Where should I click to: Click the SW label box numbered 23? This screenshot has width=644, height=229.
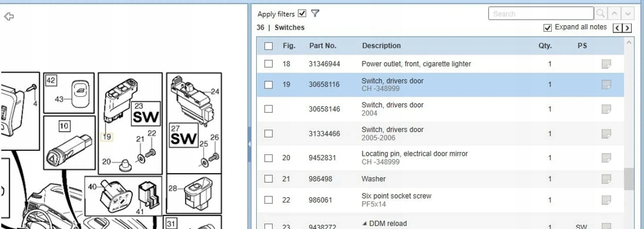(x=146, y=113)
